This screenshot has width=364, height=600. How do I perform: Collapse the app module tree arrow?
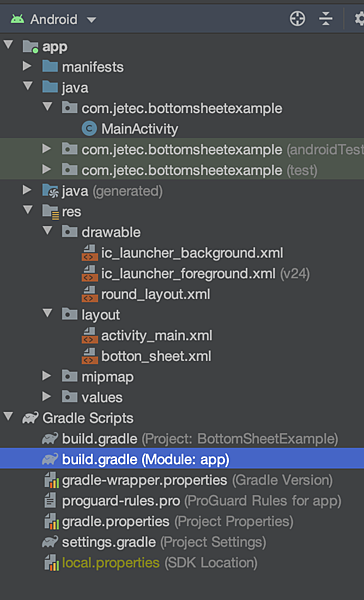(8, 45)
